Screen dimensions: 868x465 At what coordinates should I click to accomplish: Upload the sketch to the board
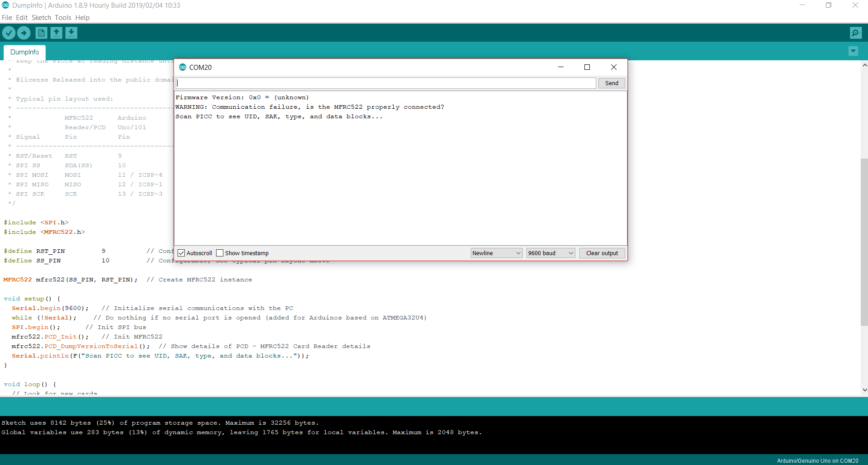click(24, 33)
